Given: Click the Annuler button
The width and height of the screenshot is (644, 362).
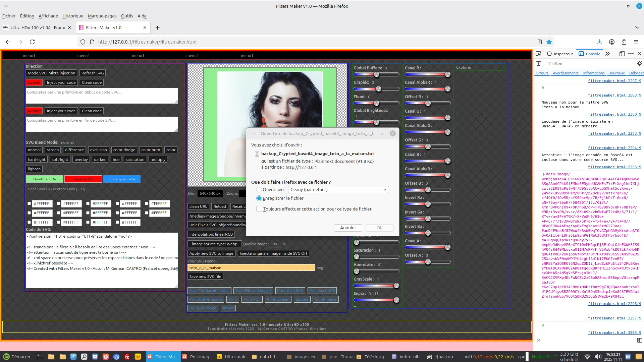Looking at the screenshot, I should coord(348,228).
